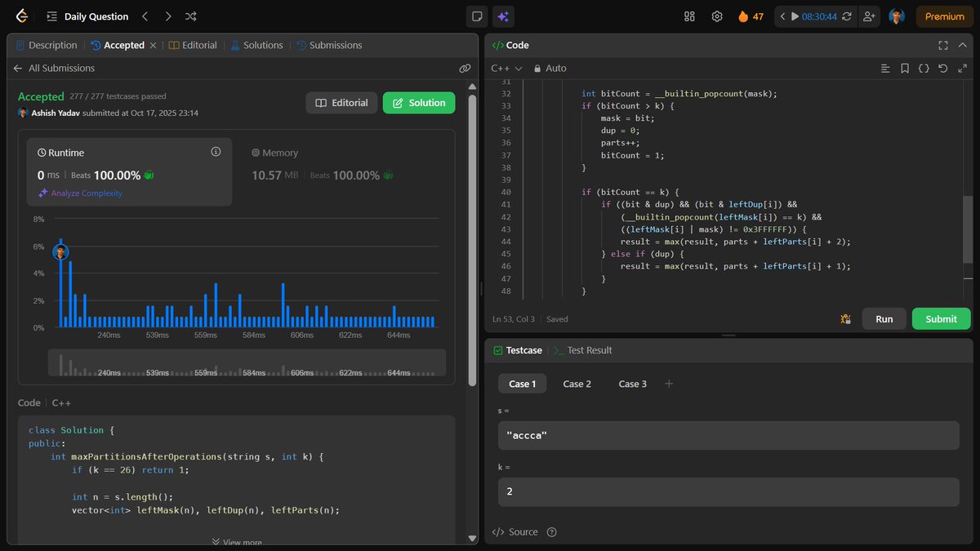Viewport: 980px width, 551px height.
Task: Select Case 2
Action: pyautogui.click(x=577, y=384)
